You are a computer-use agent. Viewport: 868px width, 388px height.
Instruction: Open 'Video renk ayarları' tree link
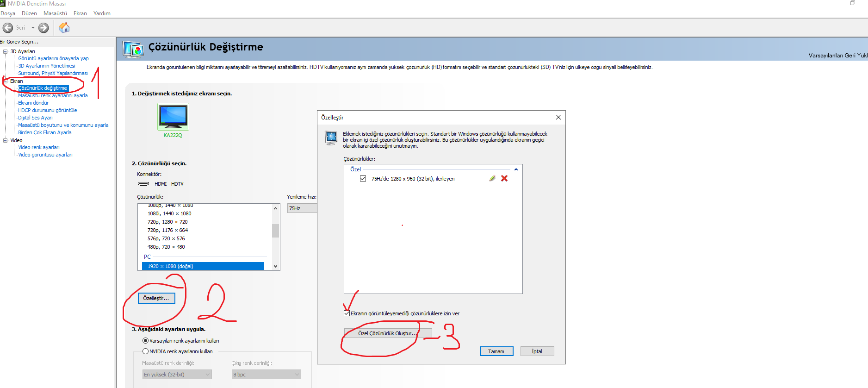pos(39,147)
